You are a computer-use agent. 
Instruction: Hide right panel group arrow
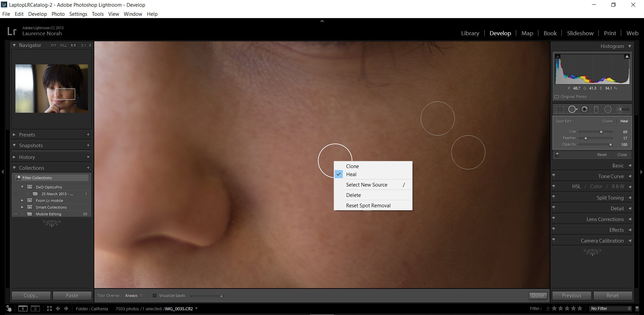(641, 172)
